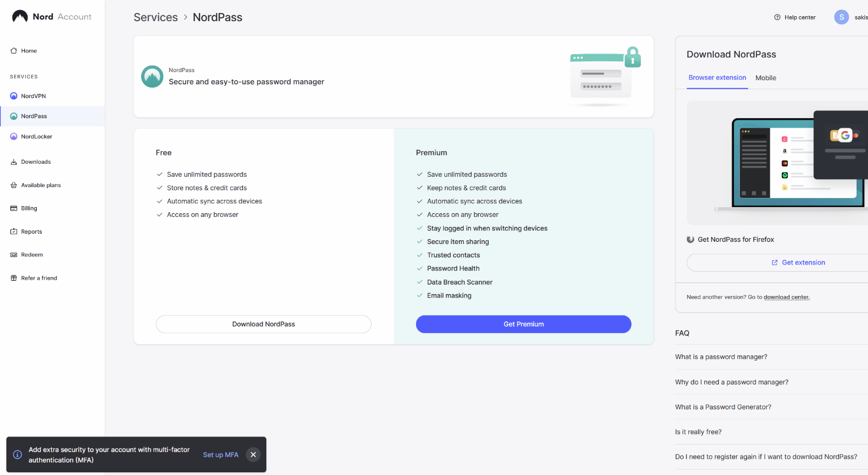Expand 'Why do I need a password manager?'
Viewport: 868px width, 475px height.
[771, 382]
